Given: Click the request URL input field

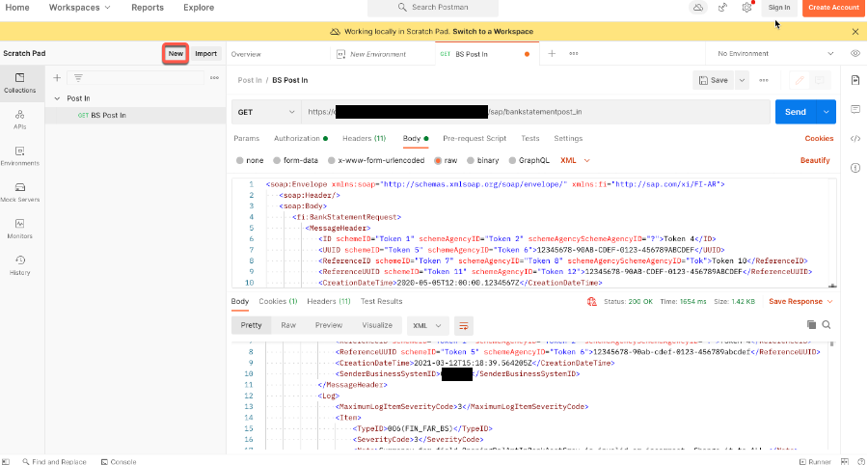Looking at the screenshot, I should [x=535, y=112].
